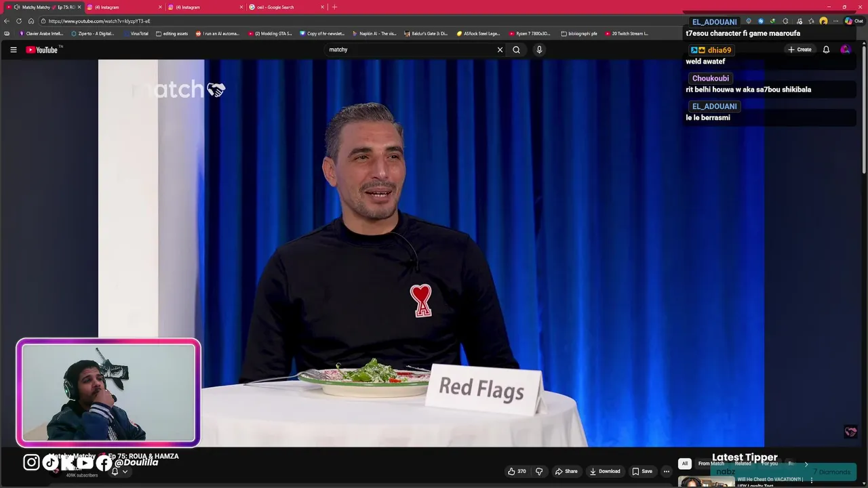
Task: Save the video to a playlist
Action: pyautogui.click(x=642, y=471)
